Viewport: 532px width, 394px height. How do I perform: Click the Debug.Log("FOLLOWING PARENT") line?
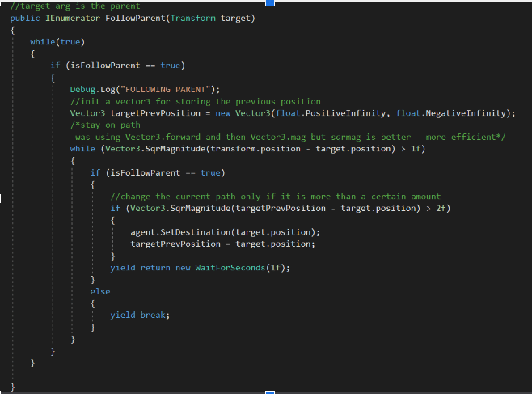pos(145,89)
